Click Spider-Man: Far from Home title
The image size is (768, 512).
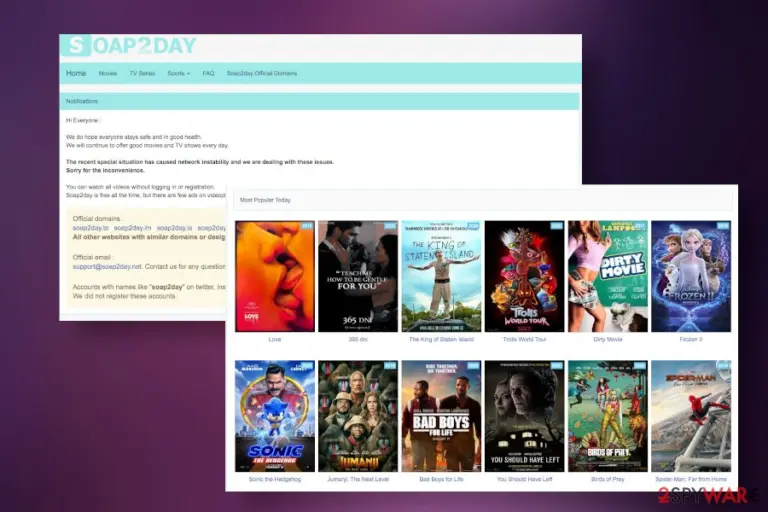point(691,479)
